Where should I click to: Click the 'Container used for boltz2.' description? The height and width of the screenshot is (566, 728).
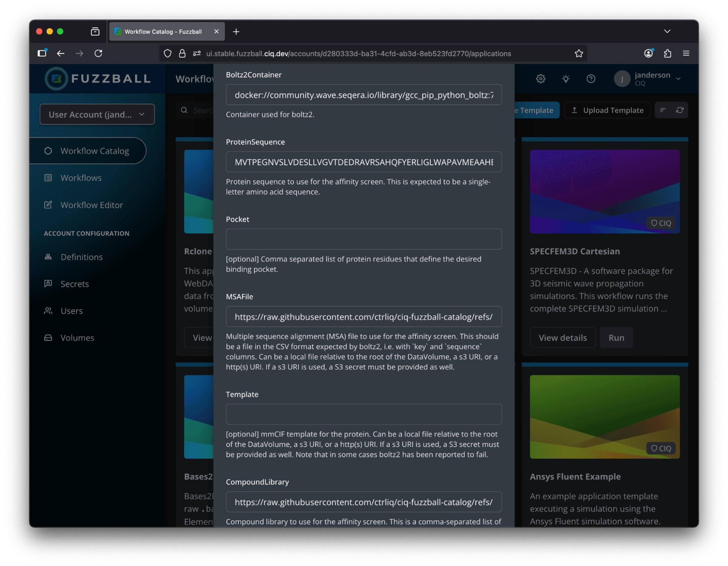270,115
